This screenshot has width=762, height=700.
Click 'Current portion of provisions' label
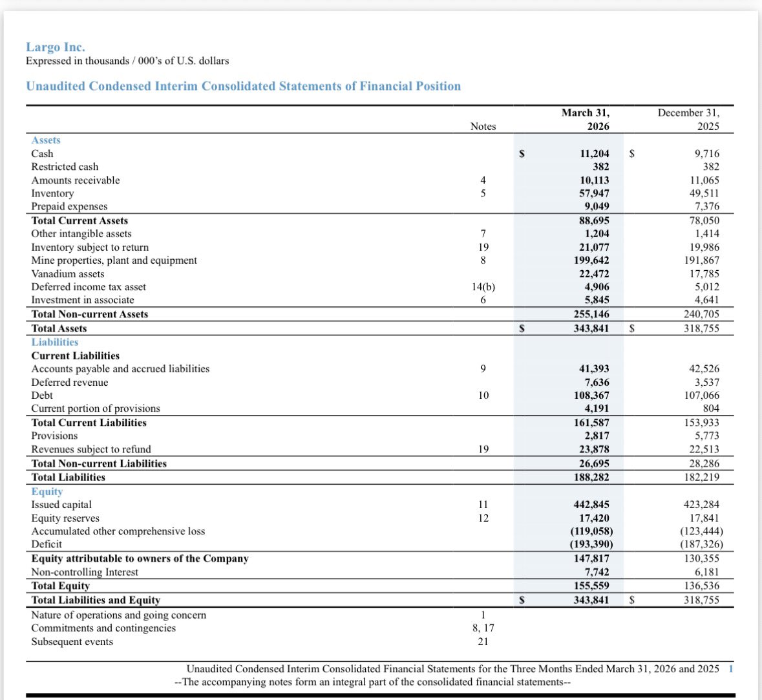pos(96,409)
